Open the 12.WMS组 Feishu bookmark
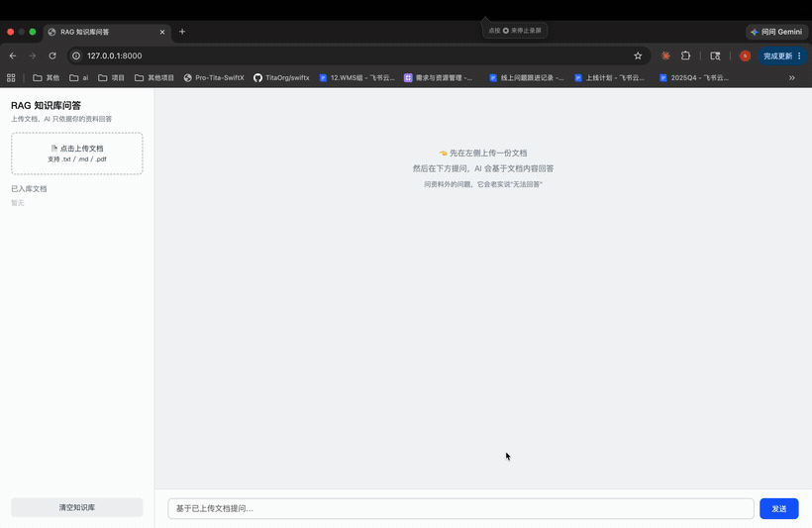This screenshot has width=812, height=528. click(356, 77)
